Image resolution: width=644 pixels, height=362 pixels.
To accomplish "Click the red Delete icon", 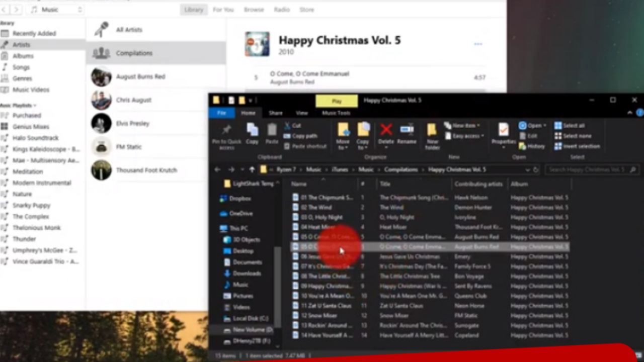I will coord(386,130).
